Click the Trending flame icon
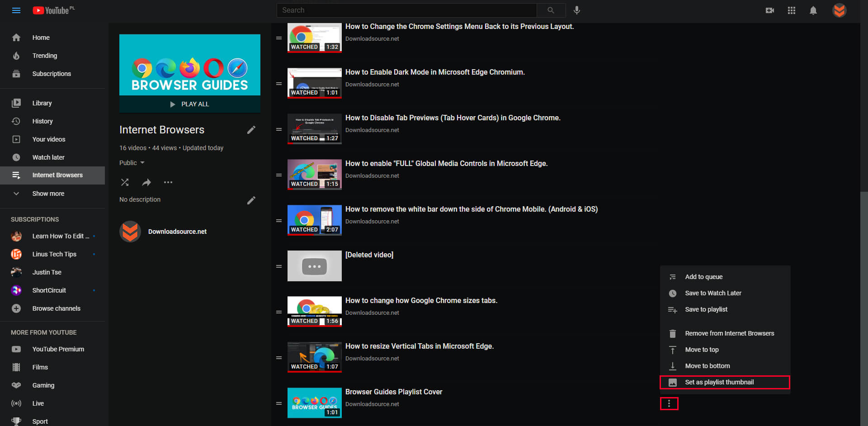The image size is (868, 426). 16,56
